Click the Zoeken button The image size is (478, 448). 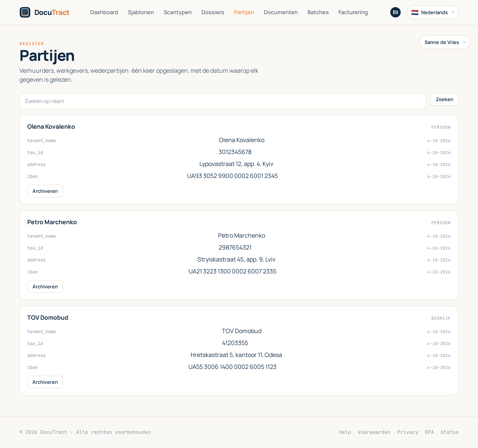pyautogui.click(x=444, y=99)
